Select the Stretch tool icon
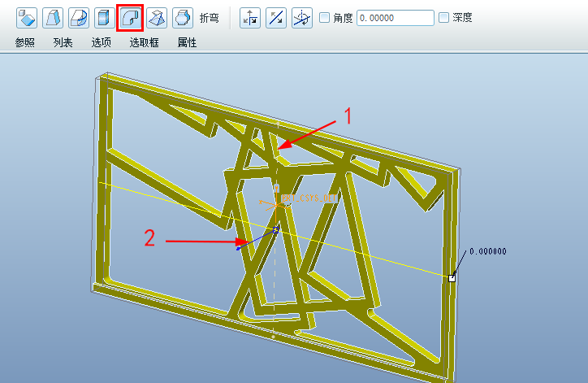This screenshot has height=383, width=588. click(104, 17)
